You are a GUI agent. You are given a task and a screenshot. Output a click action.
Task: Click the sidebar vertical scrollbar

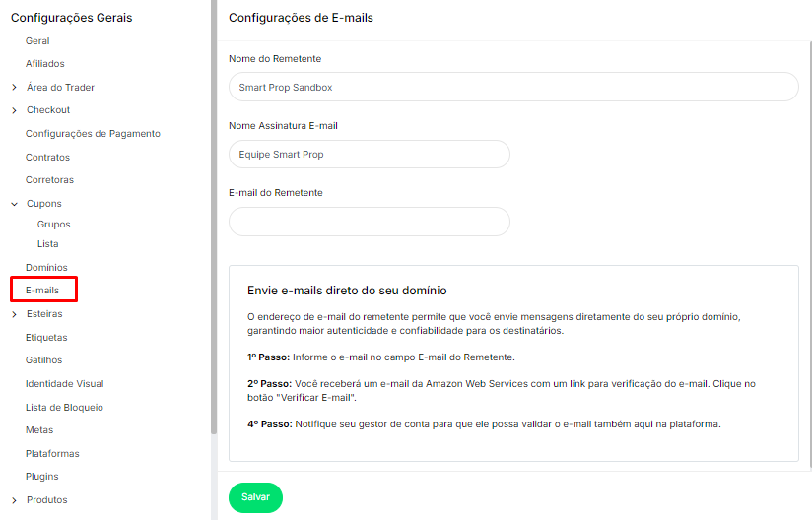tap(214, 217)
